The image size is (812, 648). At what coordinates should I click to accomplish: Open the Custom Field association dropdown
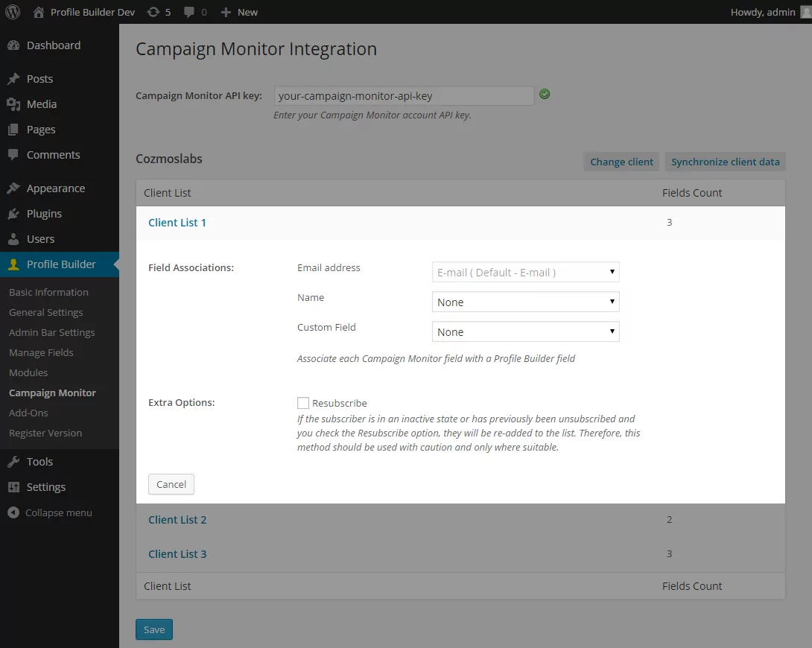tap(526, 331)
